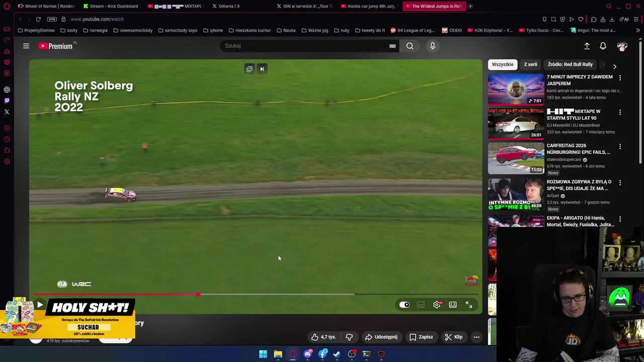Viewport: 644px width, 362px height.
Task: Open 7 Minut Imprezy z Dawidem Jasperem thumbnail
Action: [x=516, y=89]
